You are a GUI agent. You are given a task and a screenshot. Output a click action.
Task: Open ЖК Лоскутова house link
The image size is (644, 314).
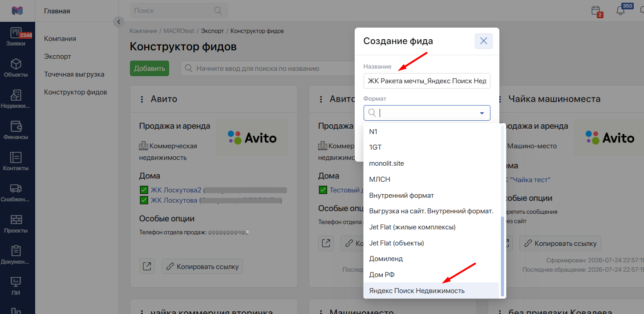pos(174,200)
